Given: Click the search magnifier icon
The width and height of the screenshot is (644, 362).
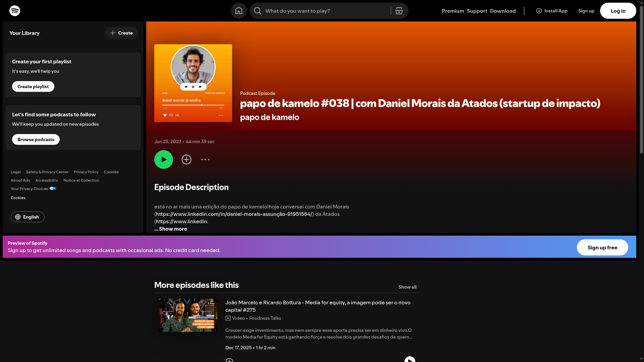Looking at the screenshot, I should (258, 11).
